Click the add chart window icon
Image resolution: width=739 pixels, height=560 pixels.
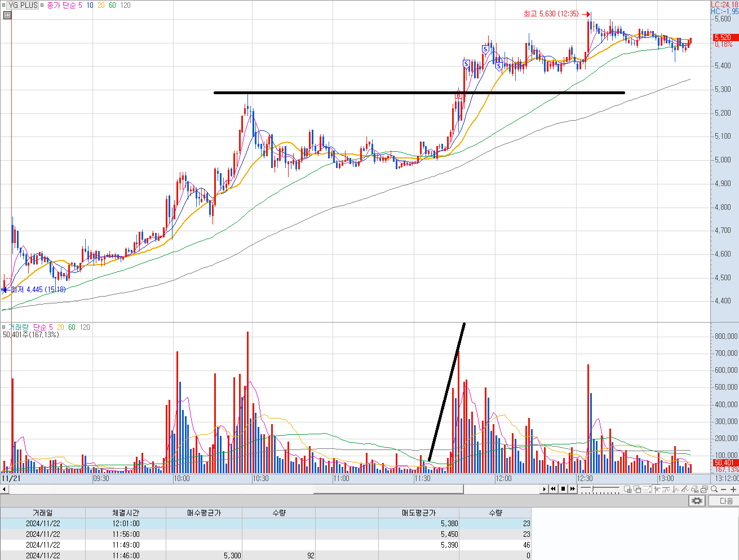(627, 489)
